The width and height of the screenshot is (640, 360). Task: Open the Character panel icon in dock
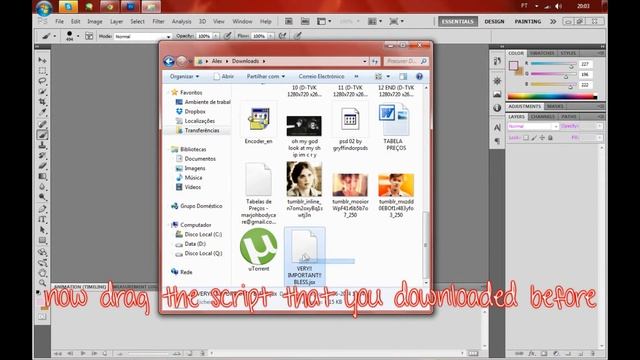(x=497, y=127)
